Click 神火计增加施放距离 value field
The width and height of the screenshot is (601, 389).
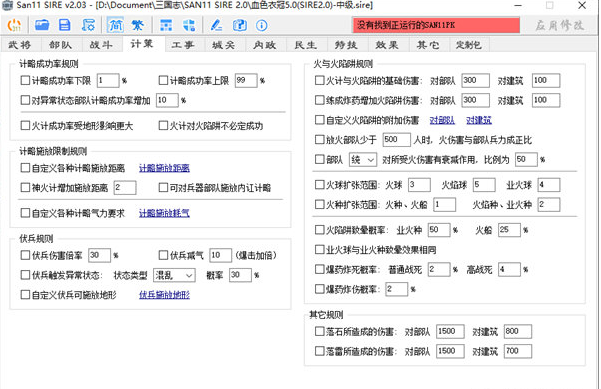[x=125, y=187]
